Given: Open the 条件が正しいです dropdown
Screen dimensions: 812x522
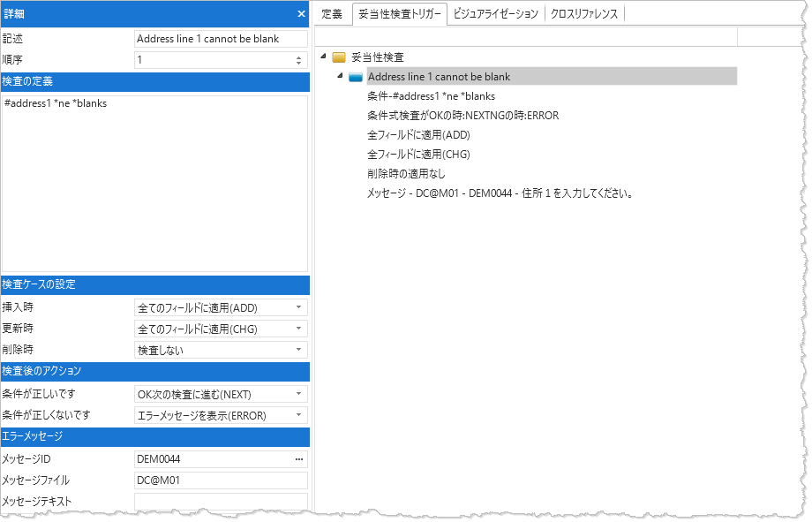Looking at the screenshot, I should click(x=298, y=394).
